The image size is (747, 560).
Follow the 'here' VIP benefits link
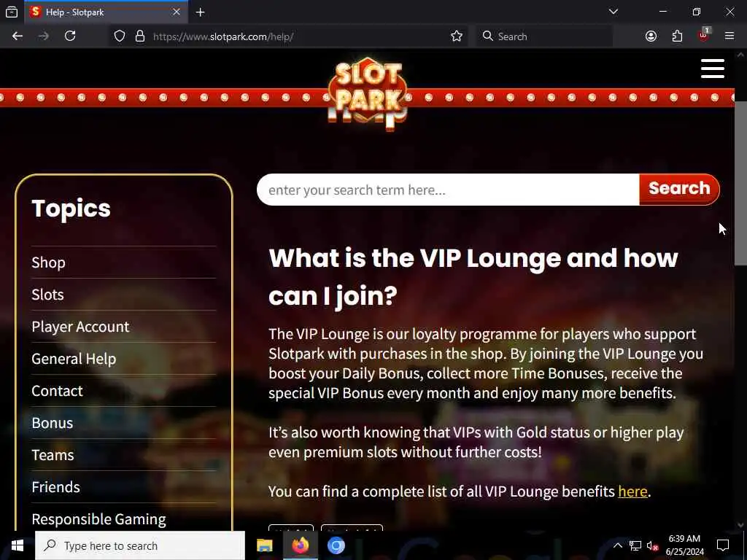[632, 491]
